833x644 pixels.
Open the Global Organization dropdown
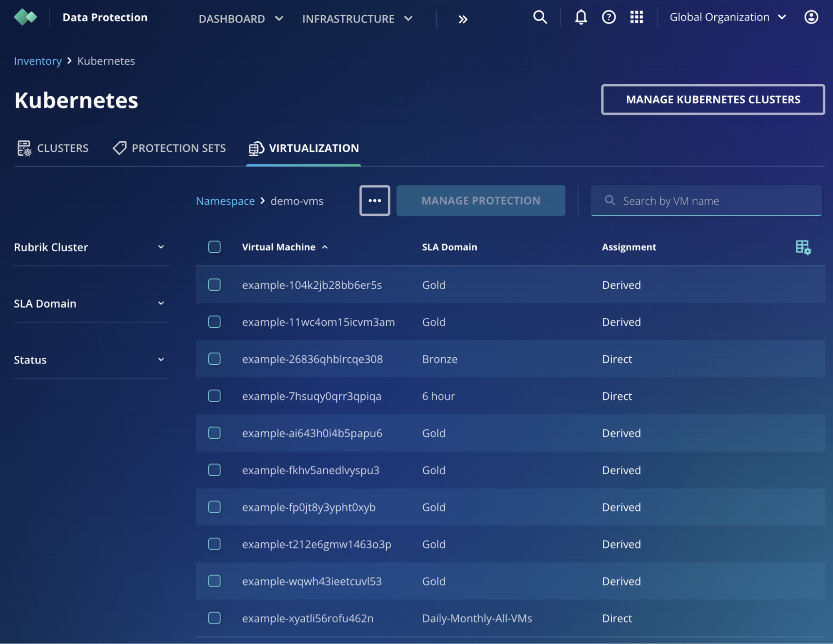[x=727, y=18]
